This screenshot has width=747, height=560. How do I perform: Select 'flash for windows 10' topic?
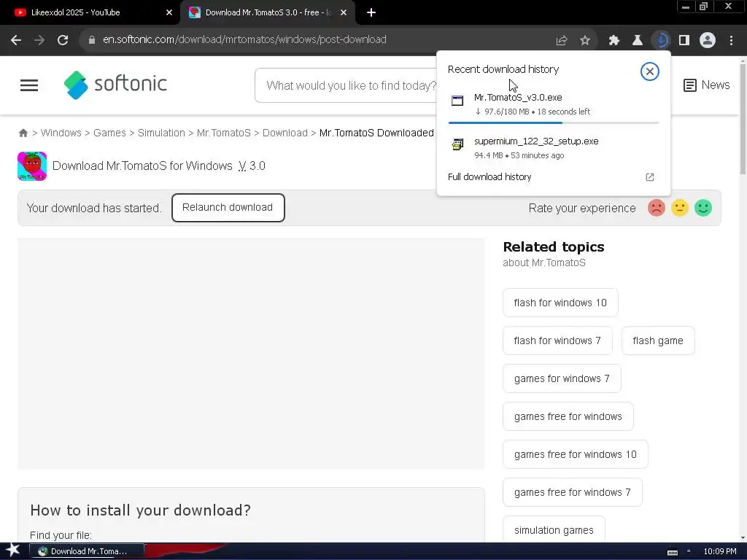click(x=560, y=303)
